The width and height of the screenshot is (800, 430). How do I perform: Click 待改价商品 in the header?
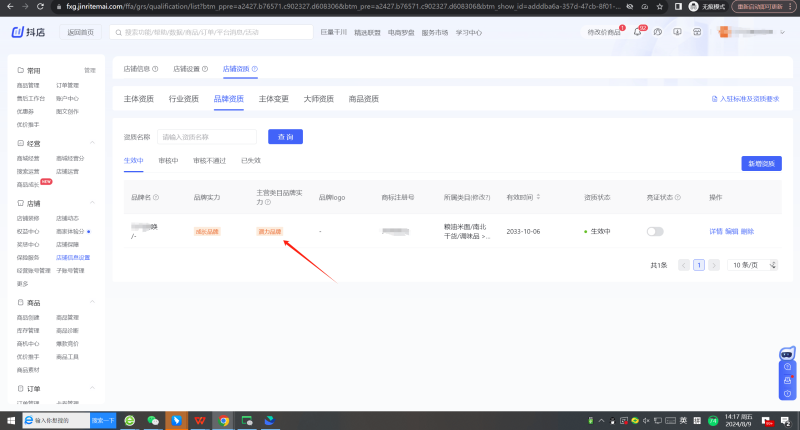coord(604,32)
